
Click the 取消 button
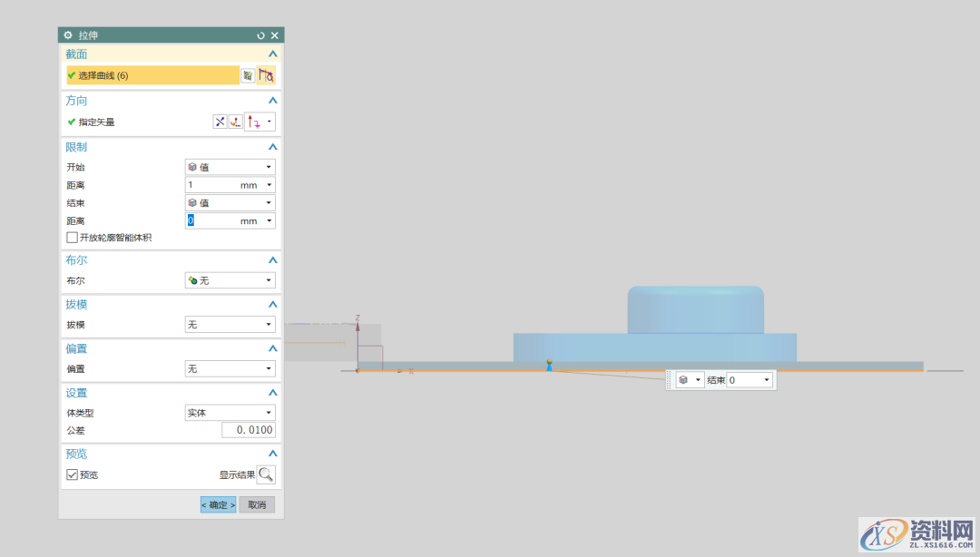pyautogui.click(x=257, y=504)
